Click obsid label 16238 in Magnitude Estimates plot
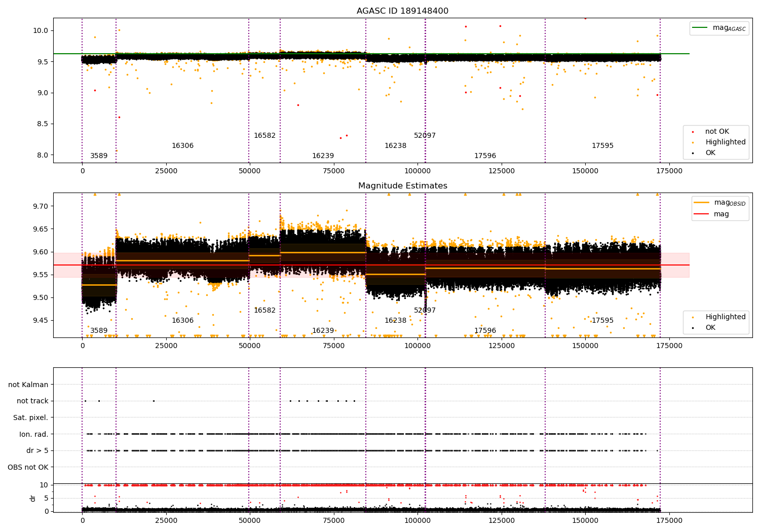This screenshot has height=532, width=760. point(395,321)
